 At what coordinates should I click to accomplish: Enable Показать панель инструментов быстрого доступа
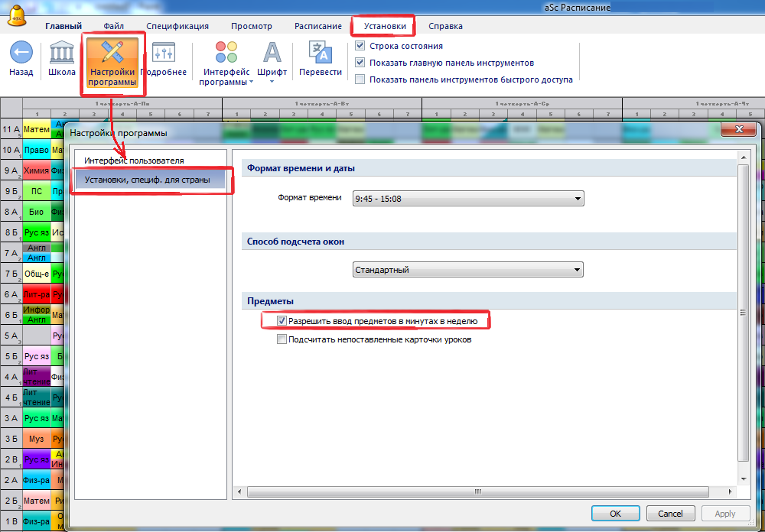pyautogui.click(x=360, y=79)
